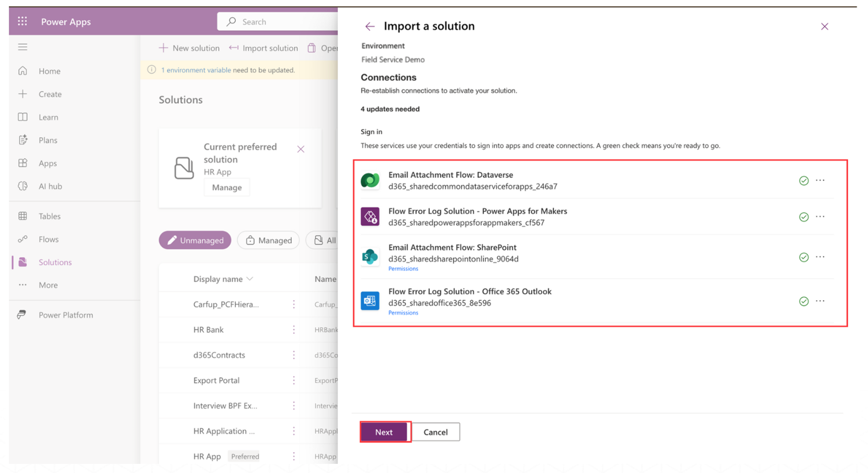Open the app launcher waffle icon
The width and height of the screenshot is (868, 473).
pos(22,21)
